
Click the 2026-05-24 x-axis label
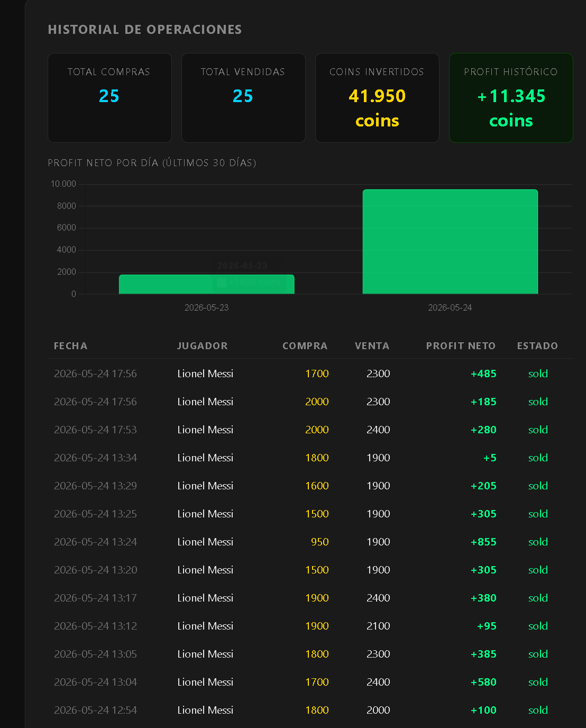pyautogui.click(x=450, y=307)
